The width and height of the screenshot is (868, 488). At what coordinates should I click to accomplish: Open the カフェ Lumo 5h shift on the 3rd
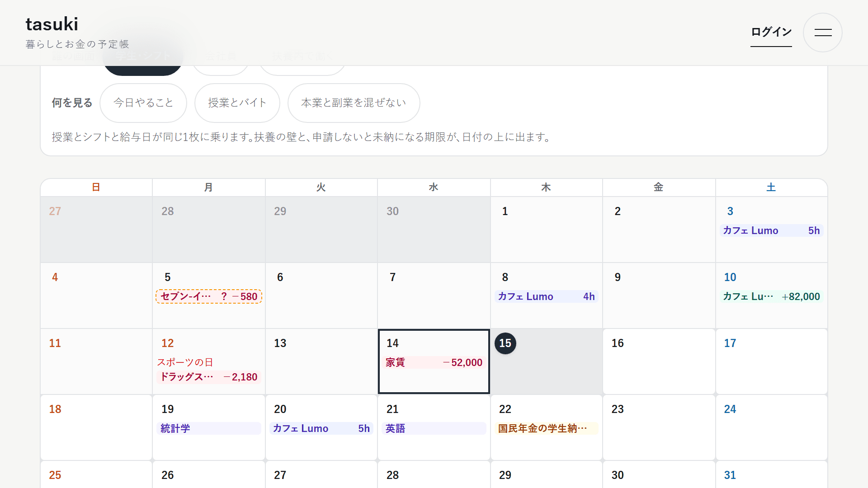771,230
